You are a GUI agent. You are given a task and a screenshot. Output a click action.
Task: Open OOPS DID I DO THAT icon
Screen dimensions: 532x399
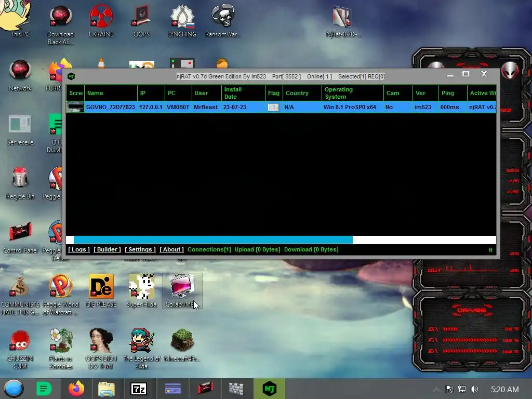click(x=101, y=350)
